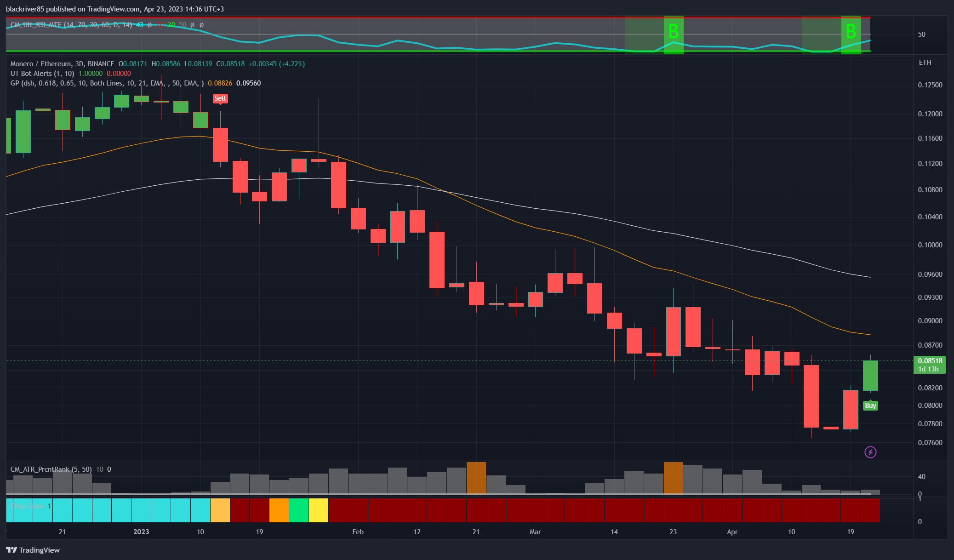The image size is (954, 560).
Task: Click the 0.07600 price axis label
Action: point(930,443)
